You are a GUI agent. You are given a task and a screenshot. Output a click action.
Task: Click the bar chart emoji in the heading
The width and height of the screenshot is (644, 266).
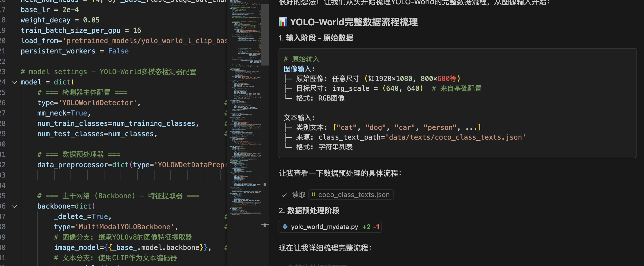pyautogui.click(x=283, y=22)
